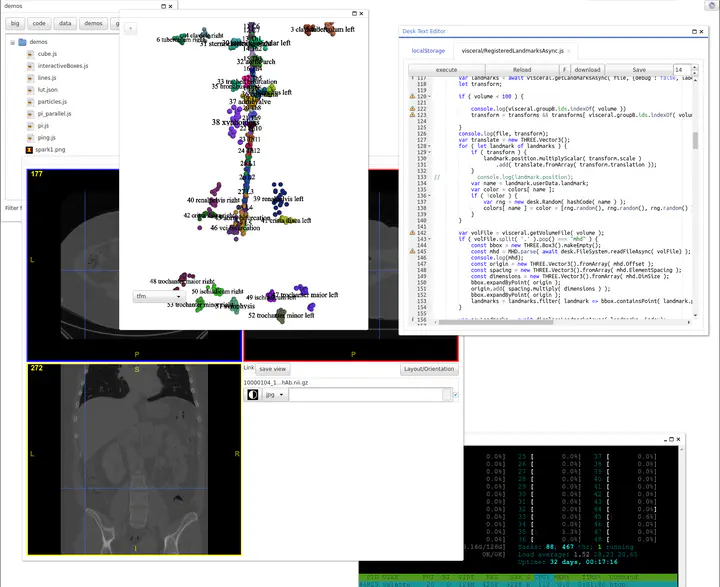The height and width of the screenshot is (587, 720).
Task: Toggle the checkbox right of the volume slider
Action: click(456, 395)
